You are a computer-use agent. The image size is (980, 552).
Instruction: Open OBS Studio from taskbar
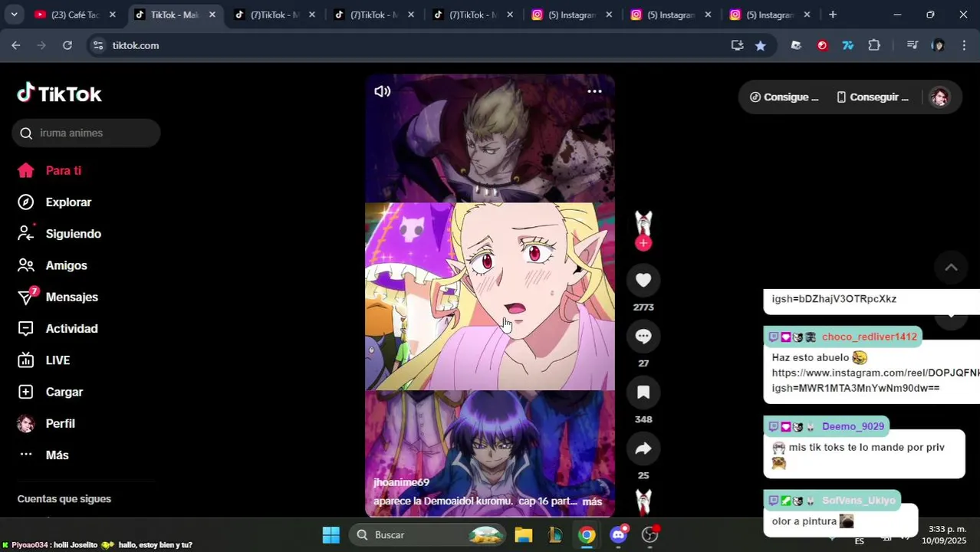pos(650,535)
